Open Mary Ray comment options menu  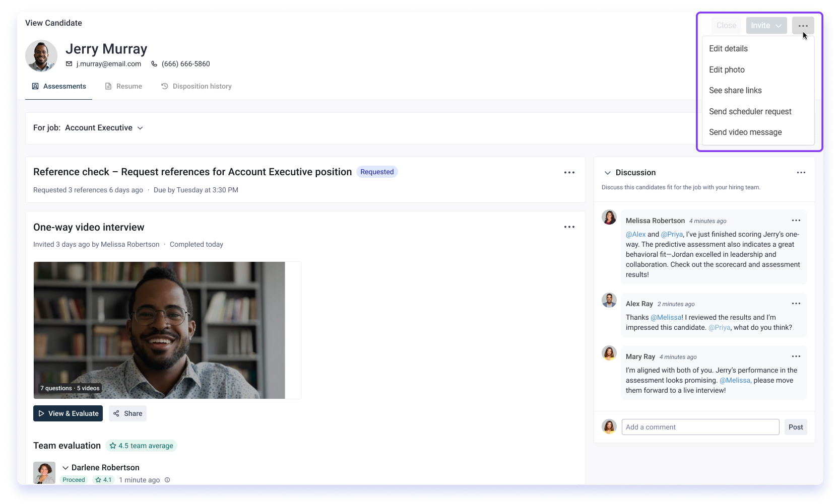click(x=796, y=356)
